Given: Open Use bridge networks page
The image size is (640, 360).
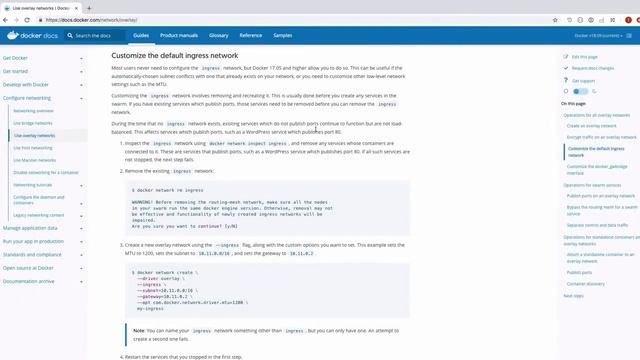Looking at the screenshot, I should 33,123.
